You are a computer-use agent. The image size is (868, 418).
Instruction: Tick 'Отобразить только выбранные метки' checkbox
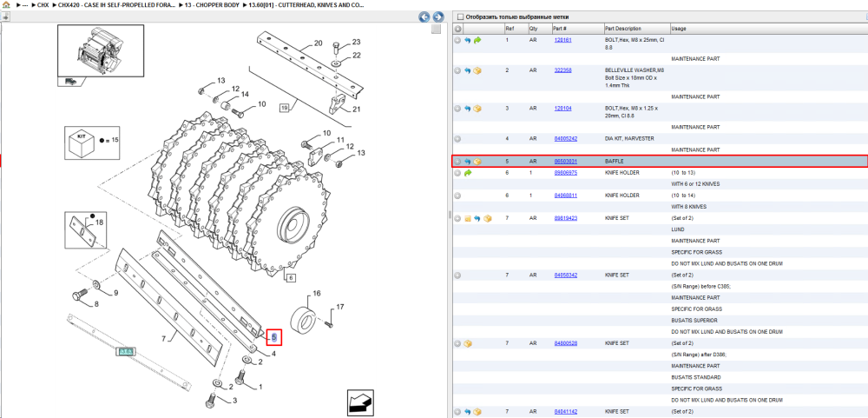(460, 17)
